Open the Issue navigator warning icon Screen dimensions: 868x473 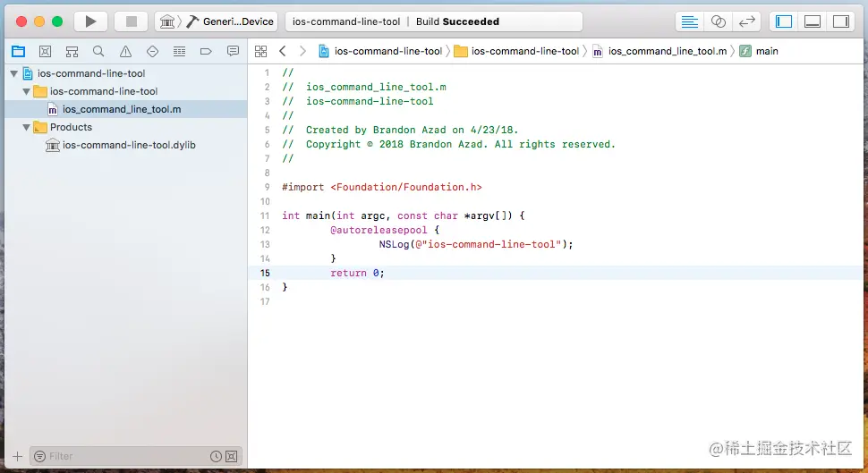coord(125,52)
